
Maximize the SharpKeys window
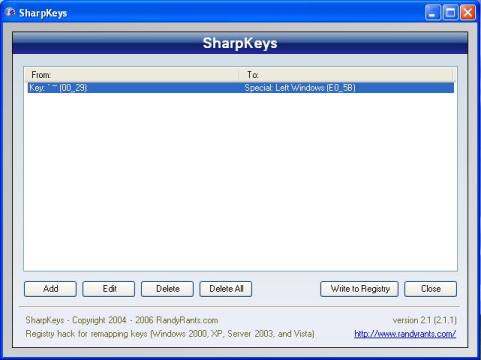pyautogui.click(x=450, y=13)
